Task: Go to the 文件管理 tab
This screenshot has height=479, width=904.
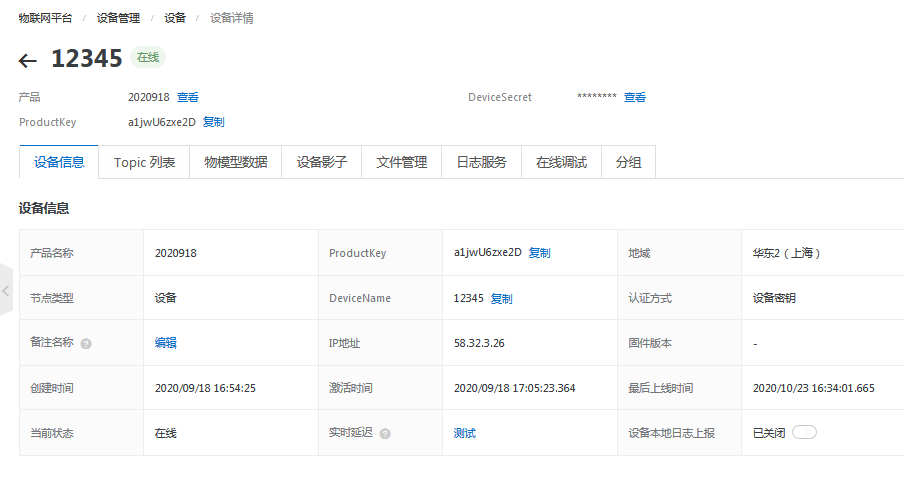Action: coord(401,162)
